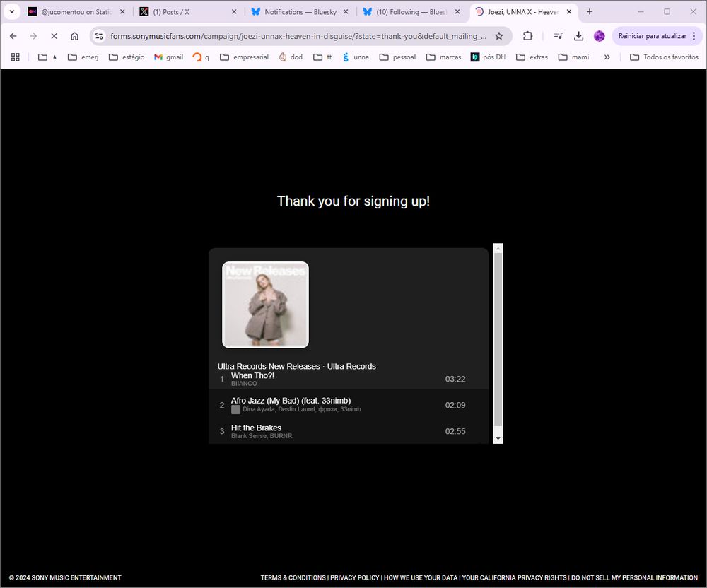Open Do Not Sell My Personal Information
Viewport: 707px width, 588px height.
tap(634, 577)
